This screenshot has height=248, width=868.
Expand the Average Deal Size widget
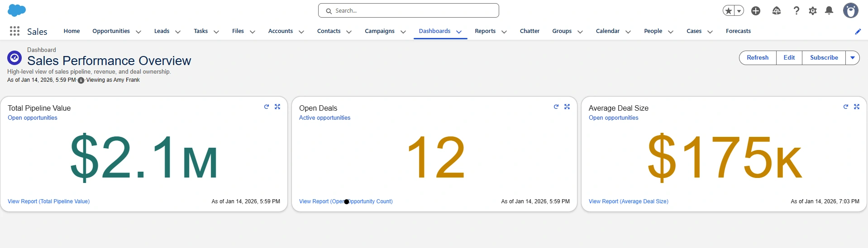[857, 107]
